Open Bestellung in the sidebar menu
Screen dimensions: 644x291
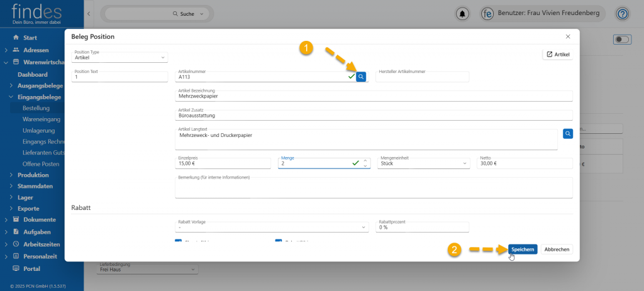[x=36, y=108]
